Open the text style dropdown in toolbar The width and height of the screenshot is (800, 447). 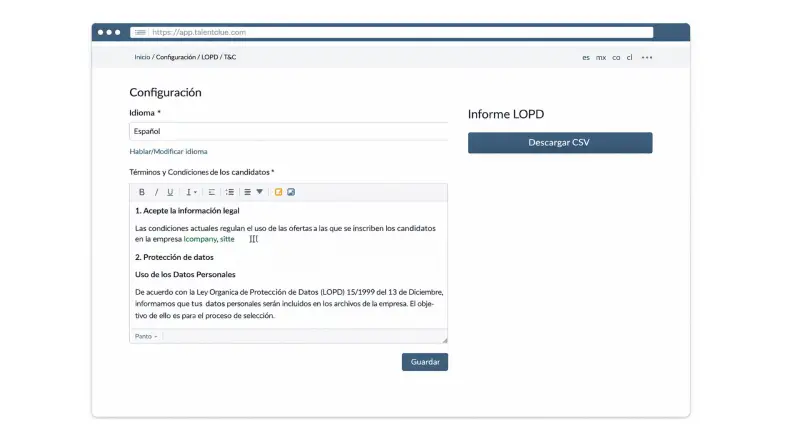[x=191, y=192]
